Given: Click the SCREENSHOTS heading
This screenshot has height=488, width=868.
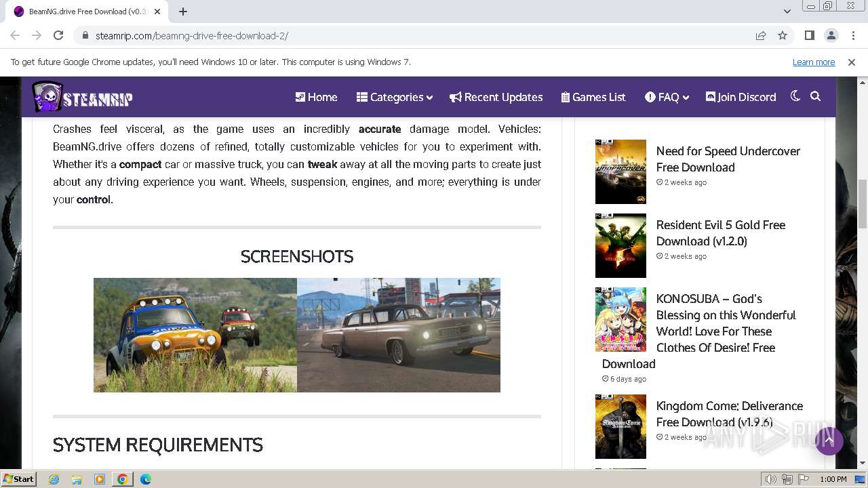Looking at the screenshot, I should click(x=297, y=256).
